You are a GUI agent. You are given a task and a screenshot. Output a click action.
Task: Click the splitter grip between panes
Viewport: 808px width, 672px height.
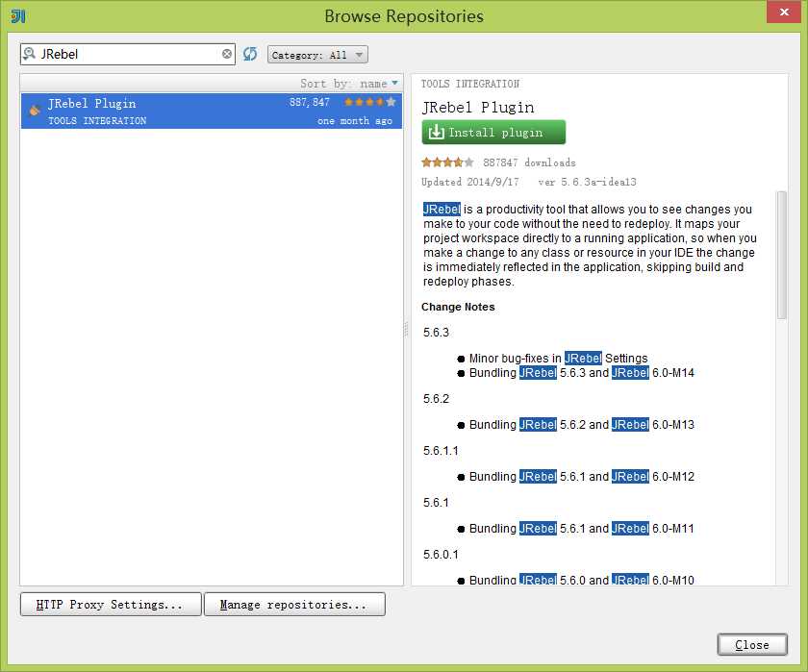tap(406, 329)
